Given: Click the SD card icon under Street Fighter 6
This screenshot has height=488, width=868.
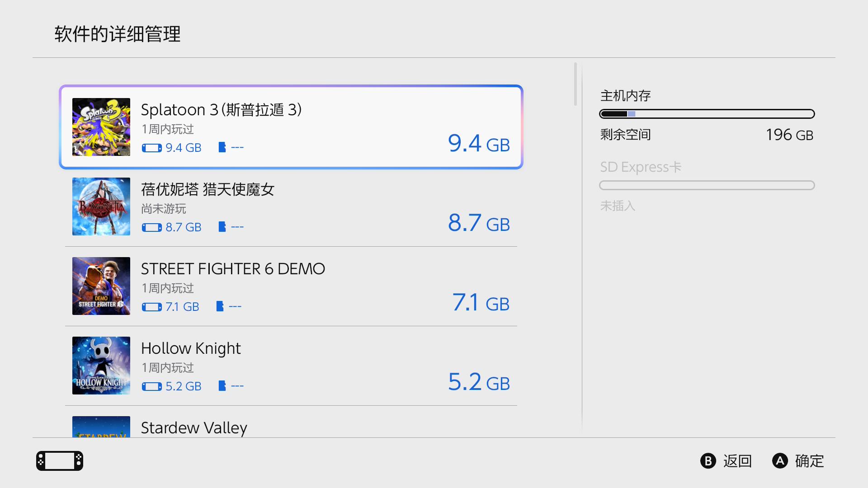Looking at the screenshot, I should (x=220, y=306).
